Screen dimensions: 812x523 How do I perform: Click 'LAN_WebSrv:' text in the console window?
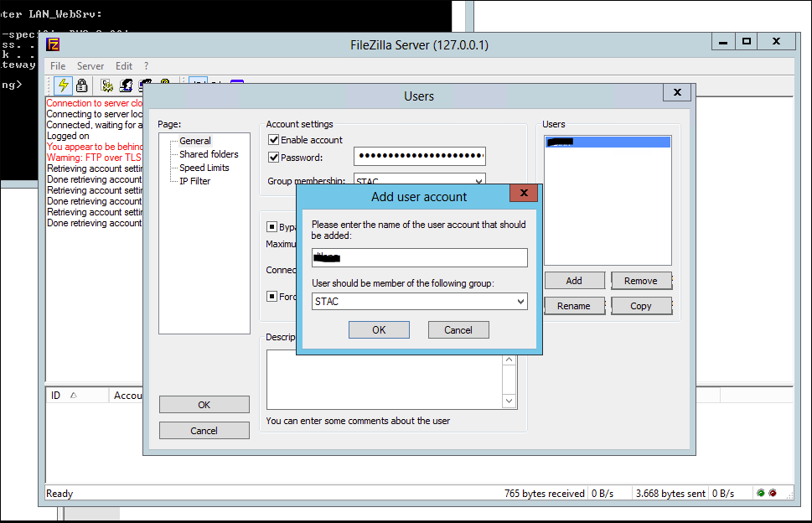pyautogui.click(x=65, y=14)
